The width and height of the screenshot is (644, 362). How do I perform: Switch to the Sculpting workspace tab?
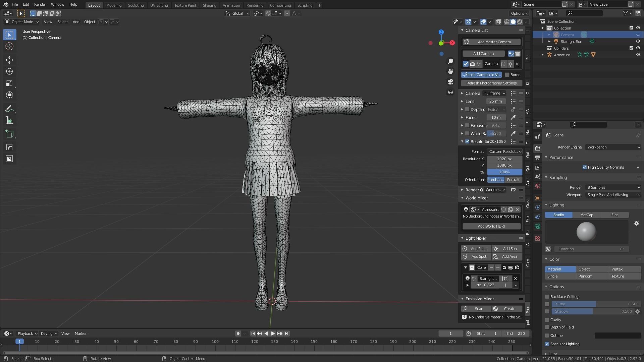[136, 5]
